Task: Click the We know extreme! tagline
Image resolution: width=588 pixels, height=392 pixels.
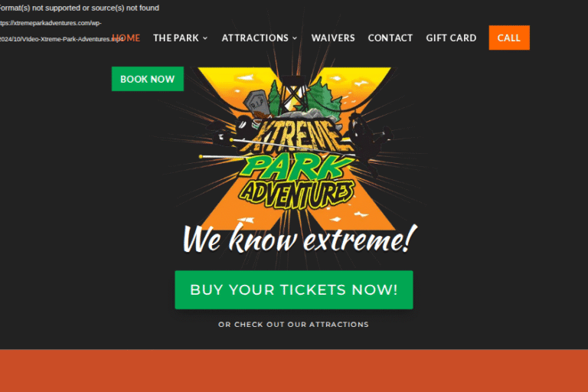Action: pos(299,239)
